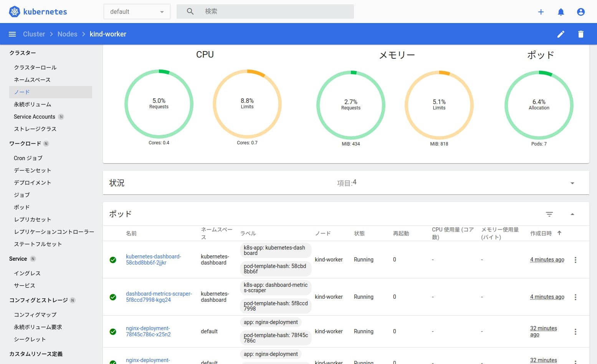The image size is (597, 364).
Task: Navigate to Nodes via breadcrumb
Action: 67,34
